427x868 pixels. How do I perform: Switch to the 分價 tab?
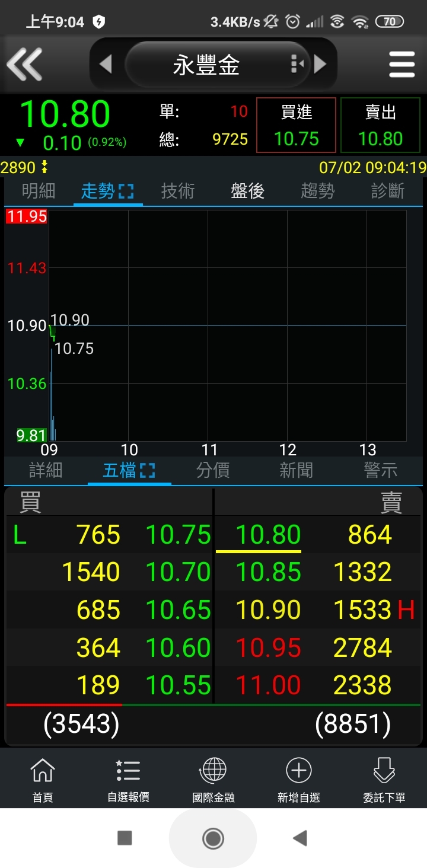pyautogui.click(x=213, y=471)
